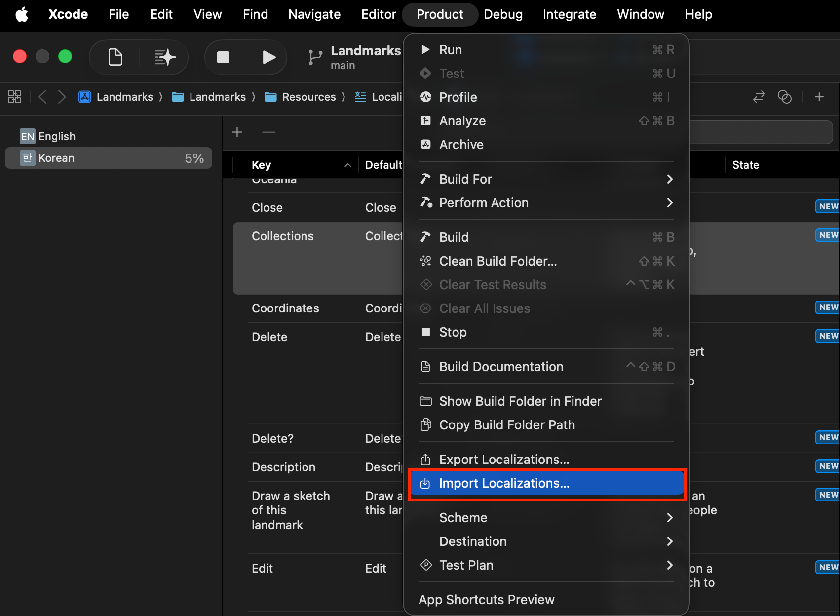Stop the running app via toolbar square
The width and height of the screenshot is (840, 616).
(223, 57)
